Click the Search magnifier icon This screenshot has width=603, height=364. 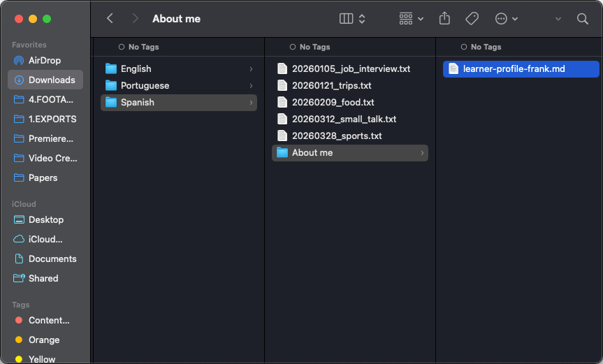pyautogui.click(x=583, y=19)
